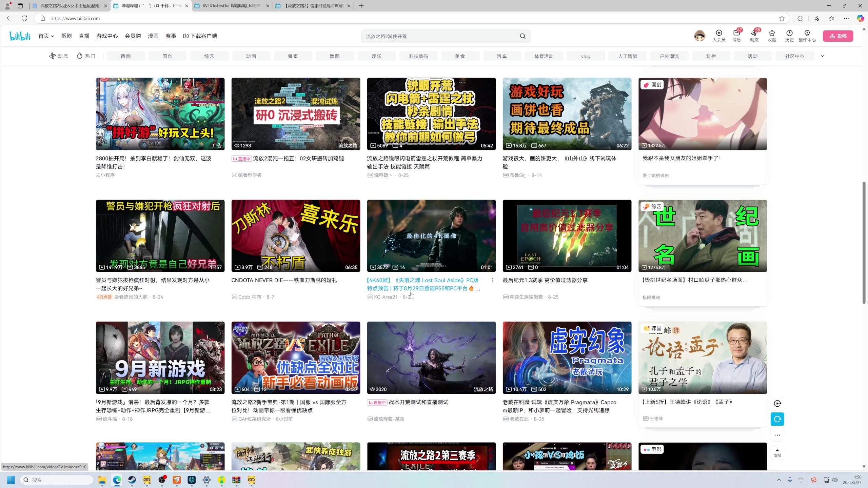Viewport: 868px width, 488px height.
Task: Open 消息 messages icon
Action: 736,36
